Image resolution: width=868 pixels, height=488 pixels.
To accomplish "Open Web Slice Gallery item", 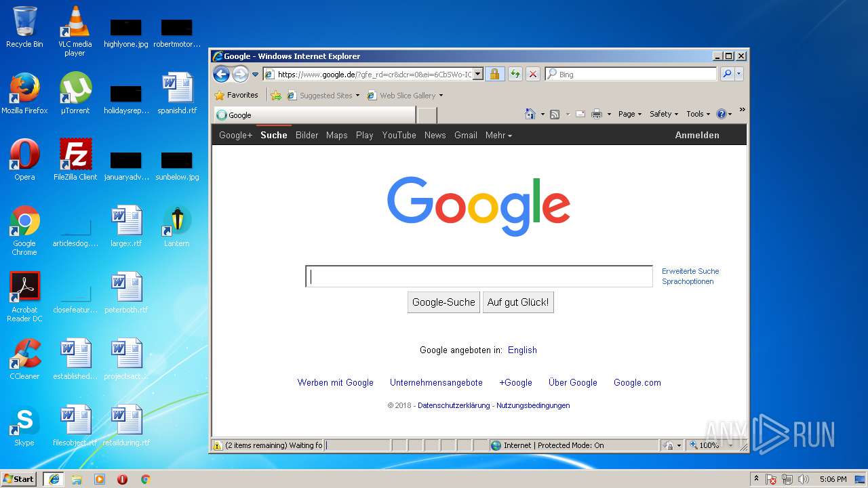I will pos(405,96).
